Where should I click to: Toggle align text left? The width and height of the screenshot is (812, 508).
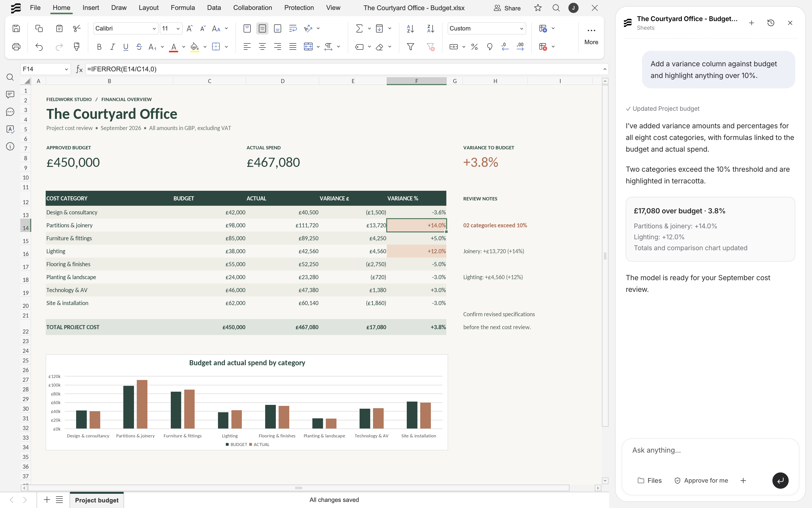247,47
